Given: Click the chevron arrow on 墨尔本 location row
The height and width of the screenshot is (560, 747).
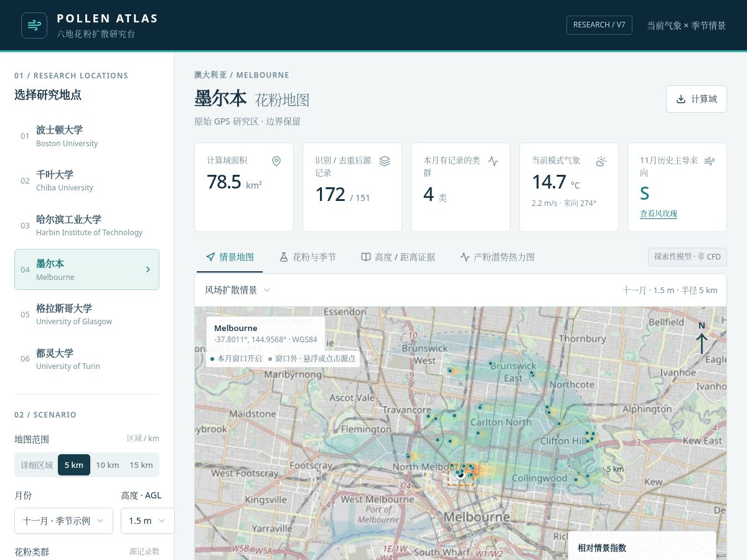Looking at the screenshot, I should (x=148, y=269).
